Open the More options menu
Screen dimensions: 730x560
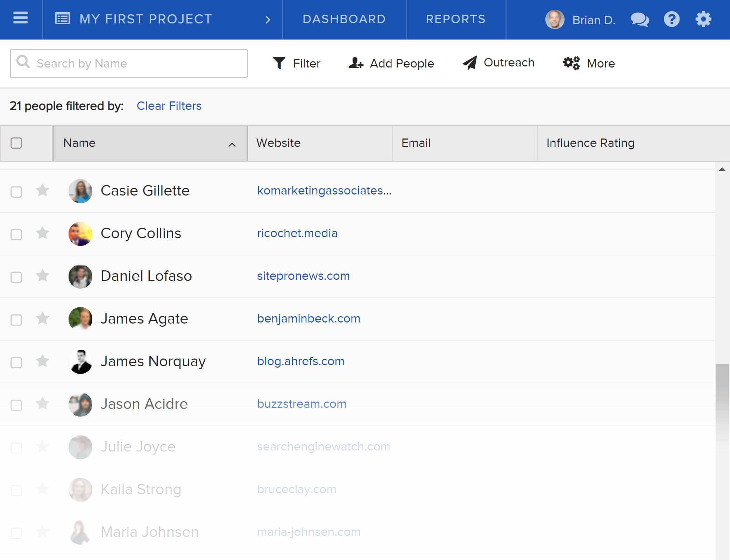589,63
